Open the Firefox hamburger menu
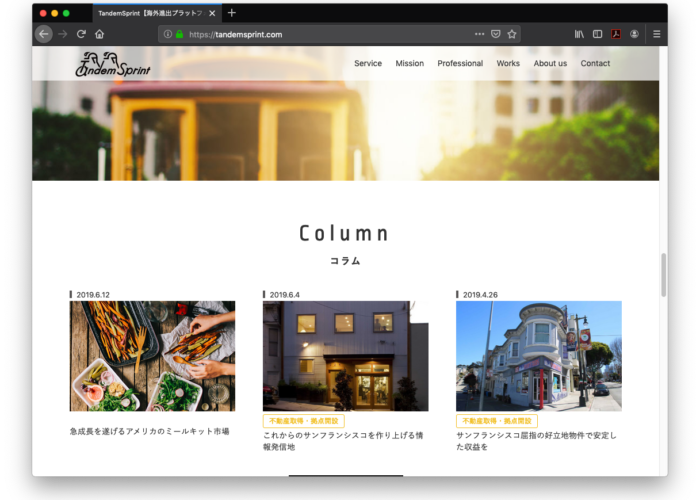700x500 pixels. (657, 34)
